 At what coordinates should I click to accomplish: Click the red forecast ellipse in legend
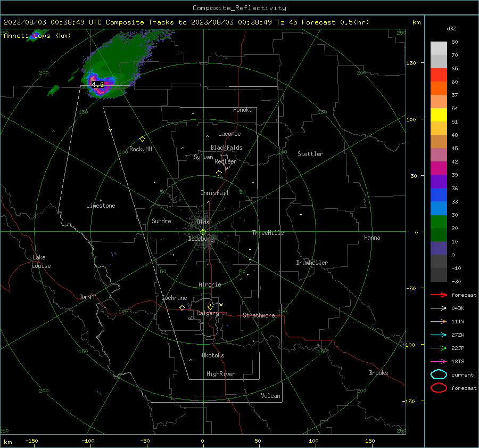click(x=439, y=388)
